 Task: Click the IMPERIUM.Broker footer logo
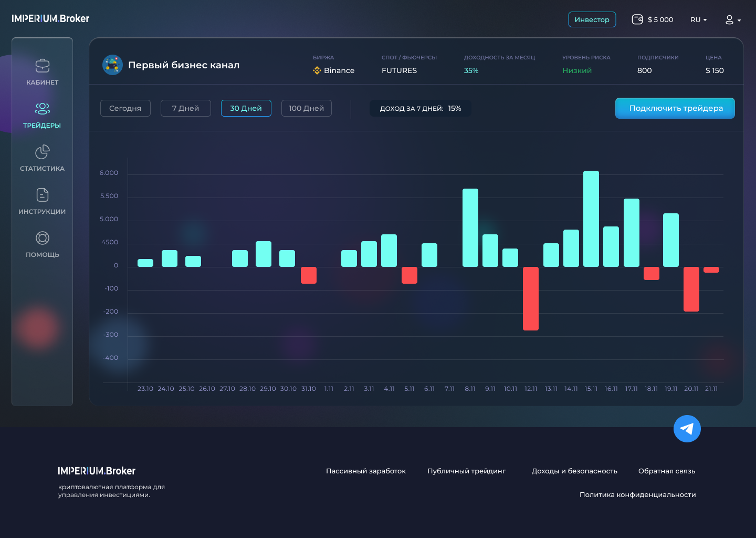97,471
